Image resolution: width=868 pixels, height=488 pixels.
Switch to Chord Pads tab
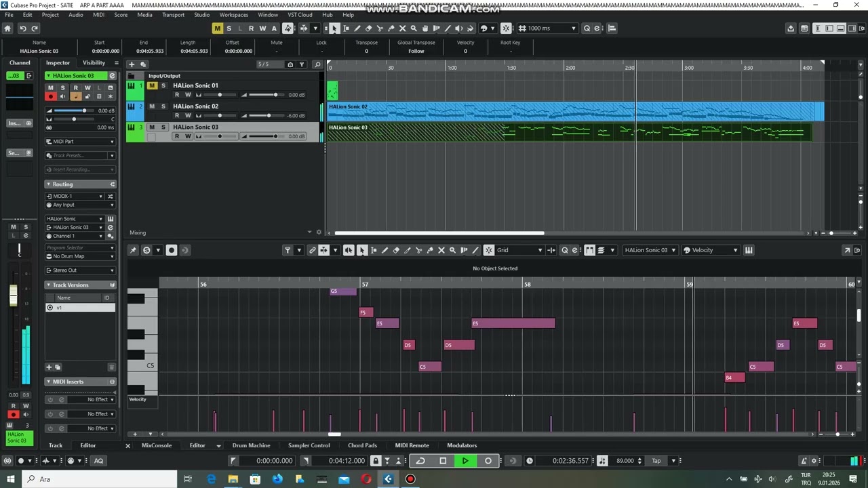(x=362, y=445)
